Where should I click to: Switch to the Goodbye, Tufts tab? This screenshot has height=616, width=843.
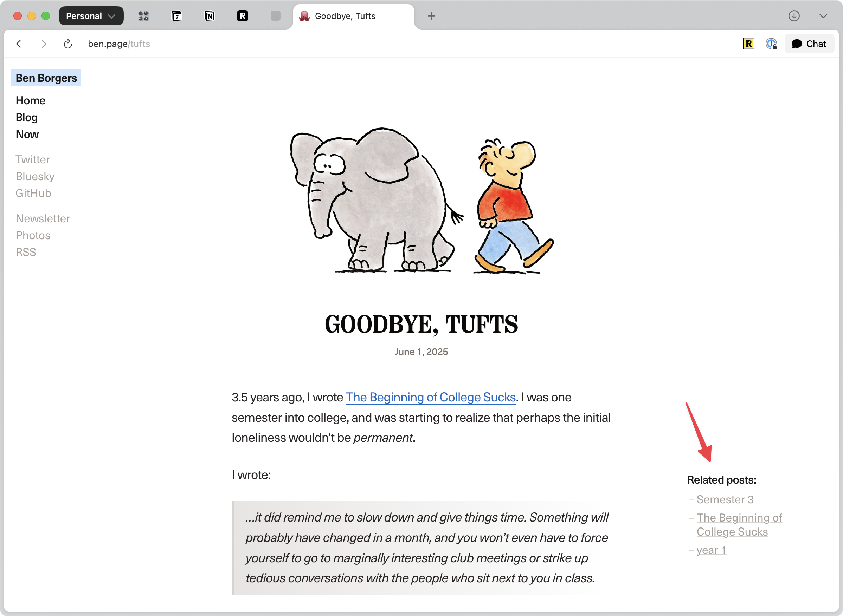(x=345, y=16)
